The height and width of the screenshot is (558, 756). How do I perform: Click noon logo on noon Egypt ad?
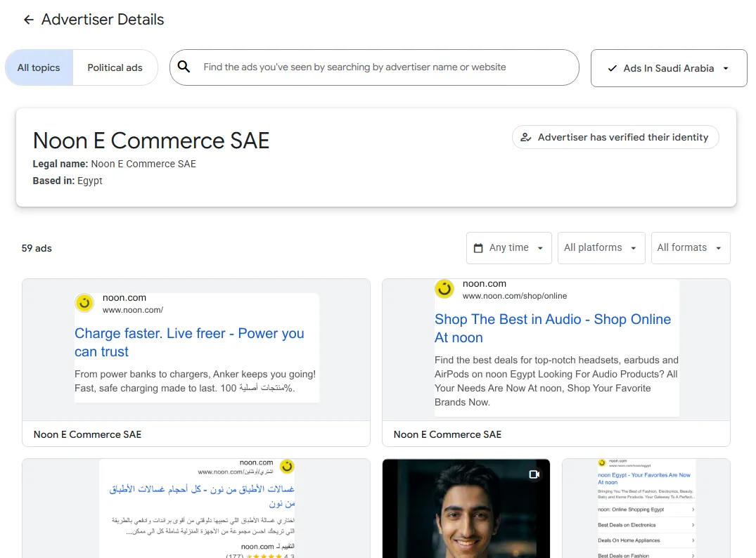point(602,462)
